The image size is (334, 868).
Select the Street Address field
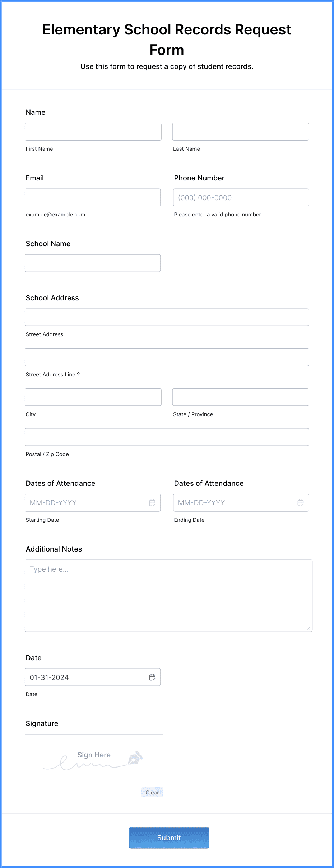click(x=167, y=317)
